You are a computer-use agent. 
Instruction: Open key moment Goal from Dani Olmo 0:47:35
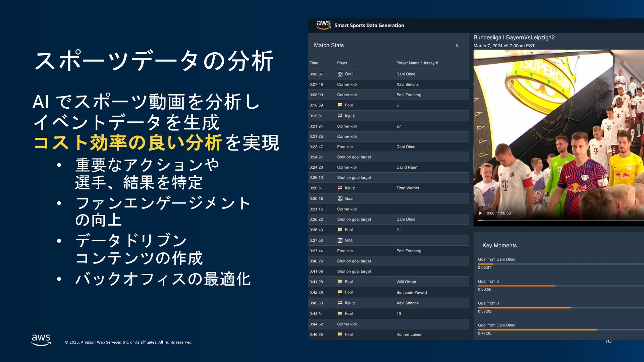(x=496, y=325)
